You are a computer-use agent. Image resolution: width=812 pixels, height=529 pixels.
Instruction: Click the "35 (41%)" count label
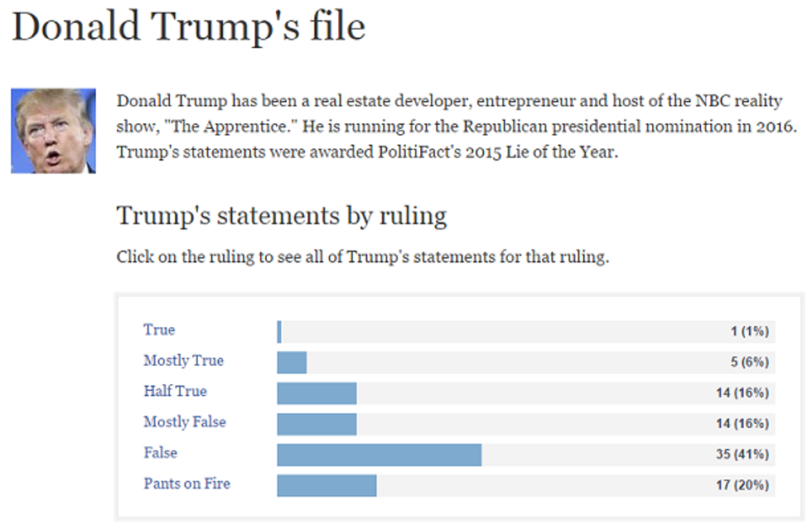click(742, 454)
